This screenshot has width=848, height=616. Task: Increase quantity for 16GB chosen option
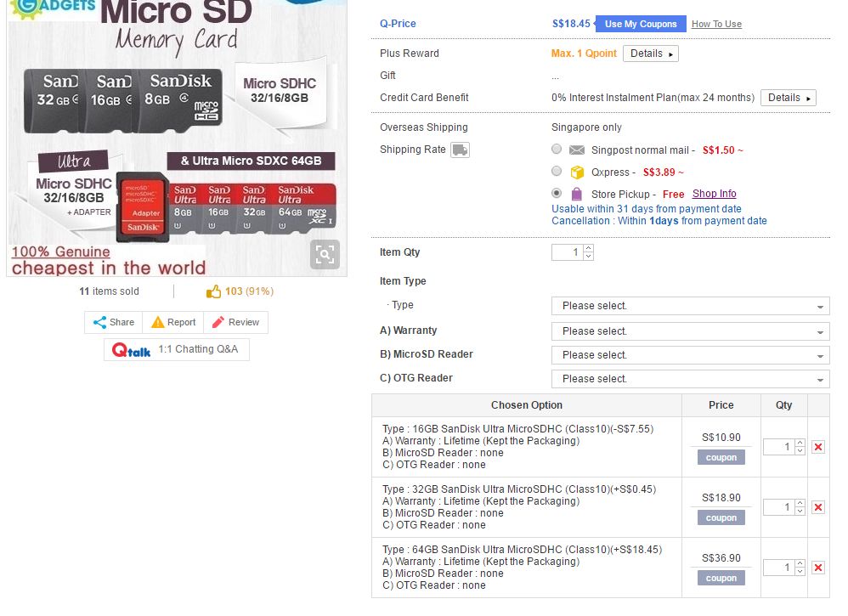[800, 444]
